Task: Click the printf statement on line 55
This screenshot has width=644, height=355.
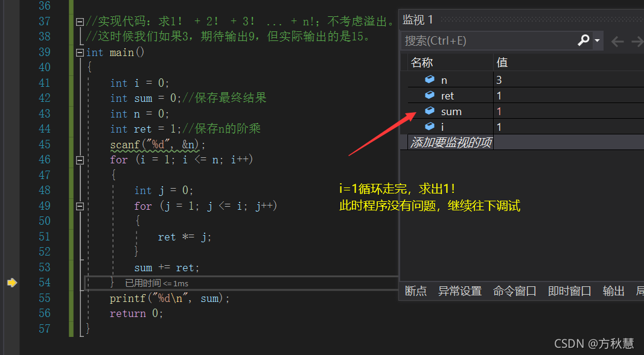Action: pos(169,298)
